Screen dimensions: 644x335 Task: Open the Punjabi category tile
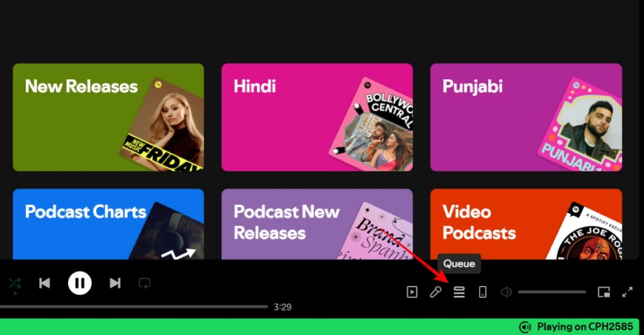[526, 117]
